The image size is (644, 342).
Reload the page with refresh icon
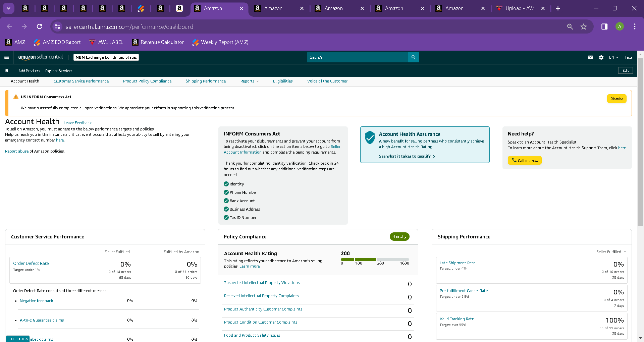tap(40, 26)
